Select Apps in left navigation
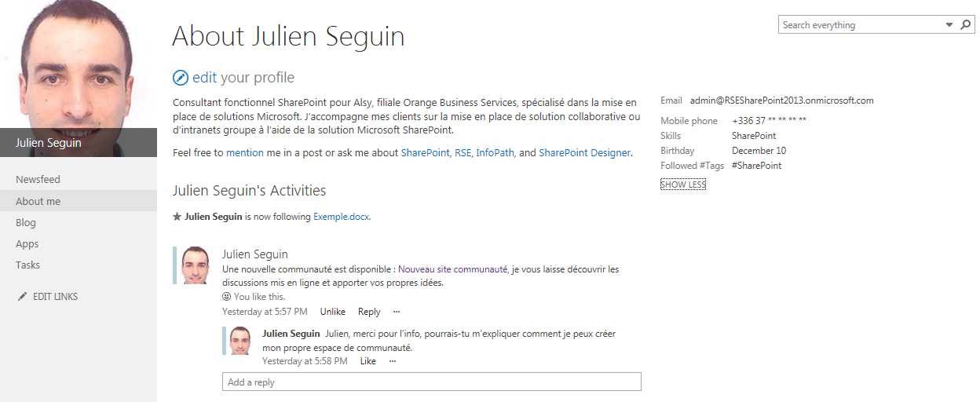Viewport: 980px width, 402px height. pos(27,244)
